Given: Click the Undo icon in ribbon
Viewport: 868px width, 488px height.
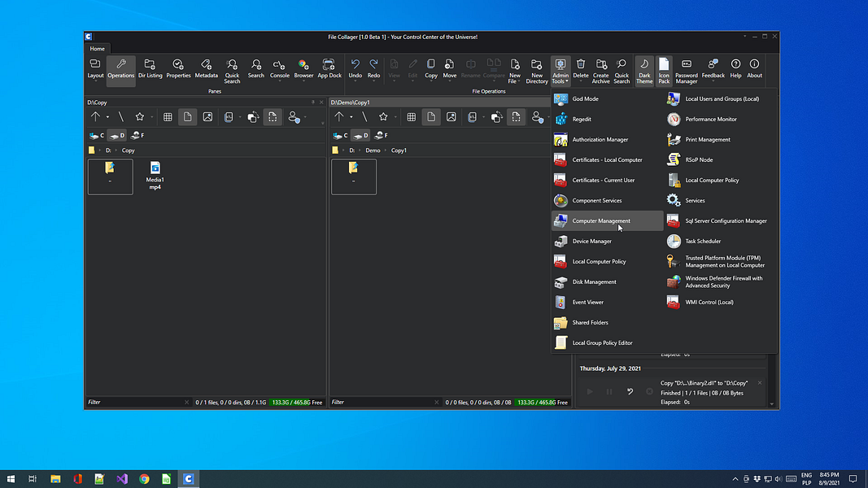Looking at the screenshot, I should tap(355, 68).
